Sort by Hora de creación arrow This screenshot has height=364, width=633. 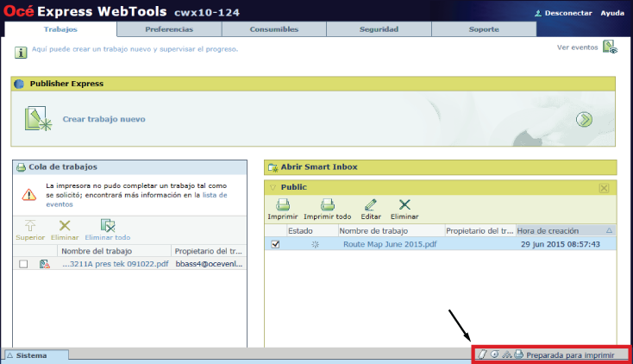[609, 230]
